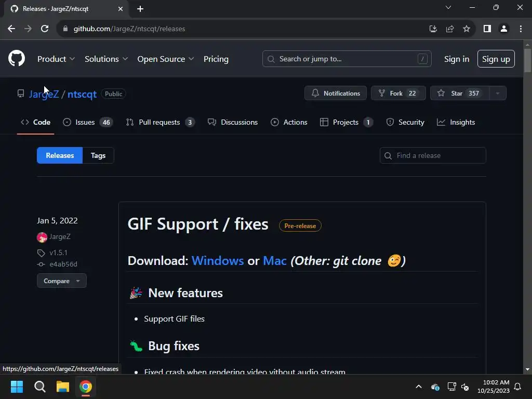The image size is (532, 399).
Task: Open the Projects tab
Action: tap(347, 122)
